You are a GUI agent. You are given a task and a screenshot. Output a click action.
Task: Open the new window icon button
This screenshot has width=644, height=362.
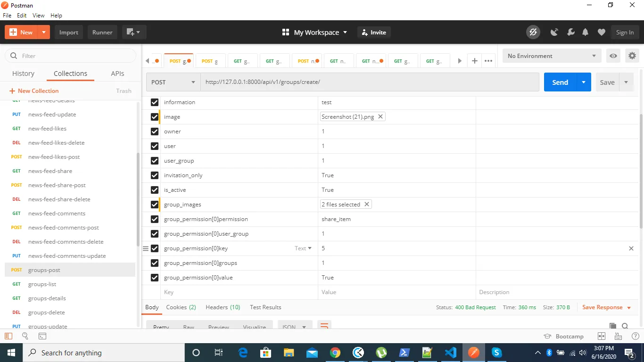pos(134,32)
